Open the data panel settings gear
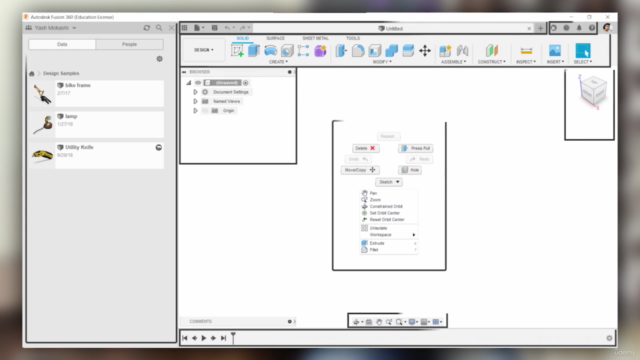Viewport: 640px width, 360px height. [160, 59]
